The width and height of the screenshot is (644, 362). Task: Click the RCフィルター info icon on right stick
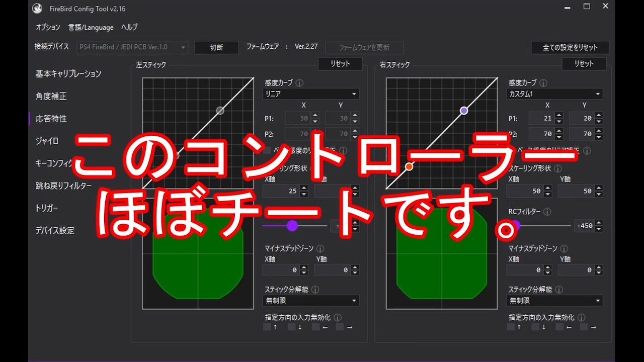tap(547, 212)
